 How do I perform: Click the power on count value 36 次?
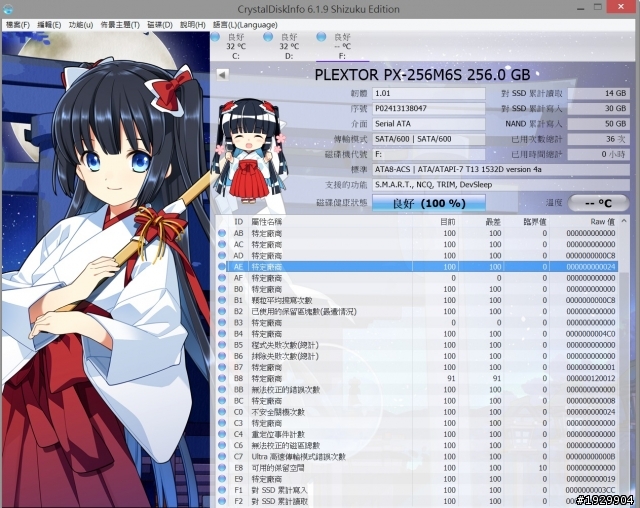(598, 139)
